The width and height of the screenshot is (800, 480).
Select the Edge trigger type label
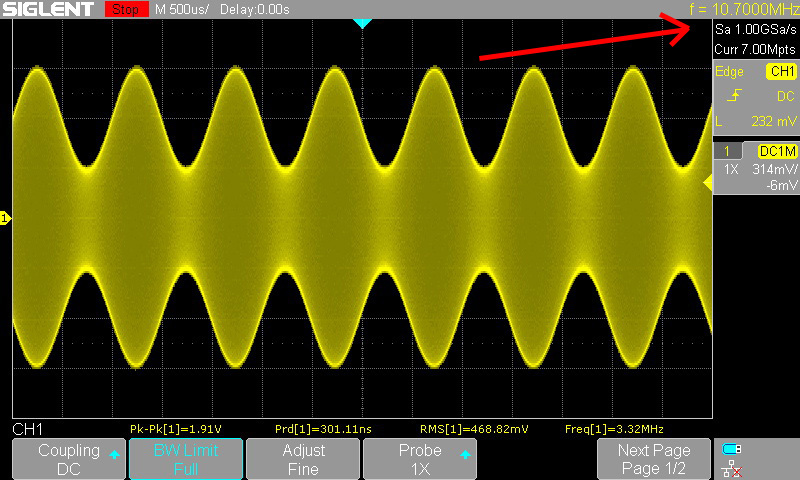(730, 71)
